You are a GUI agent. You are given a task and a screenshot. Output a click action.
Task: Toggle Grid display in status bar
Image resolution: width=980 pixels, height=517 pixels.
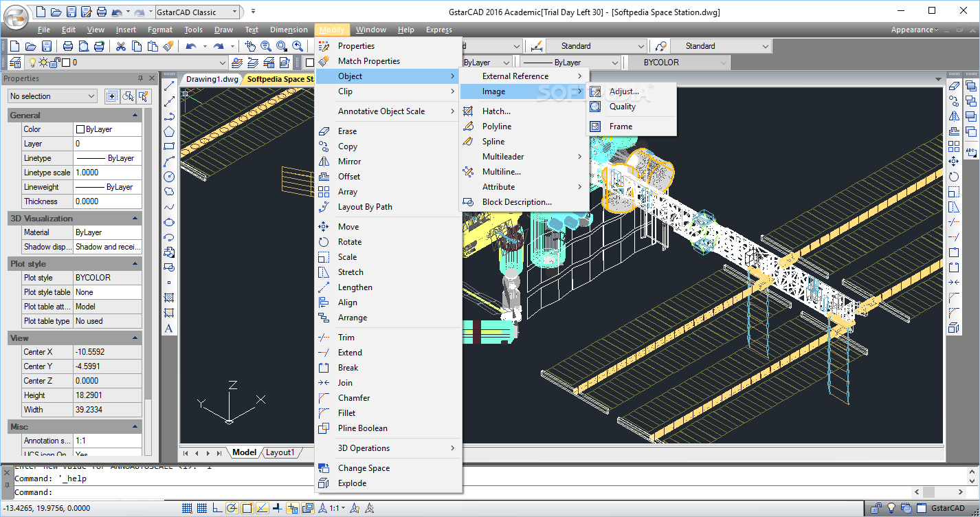202,509
